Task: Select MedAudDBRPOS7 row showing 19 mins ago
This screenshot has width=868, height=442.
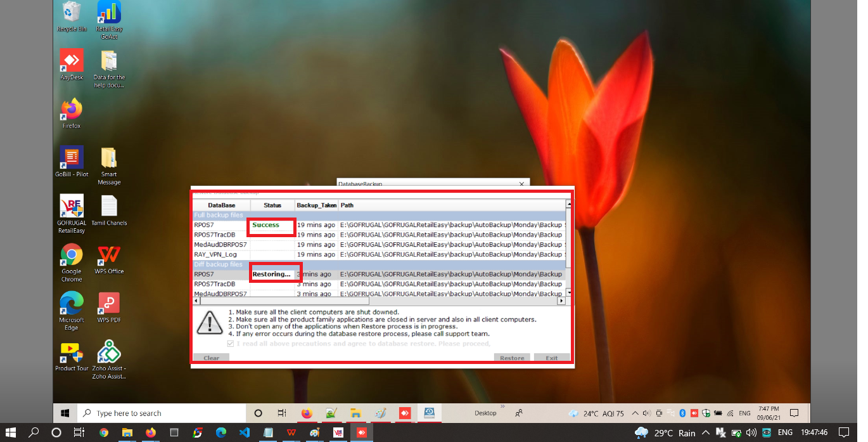Action: pos(379,244)
